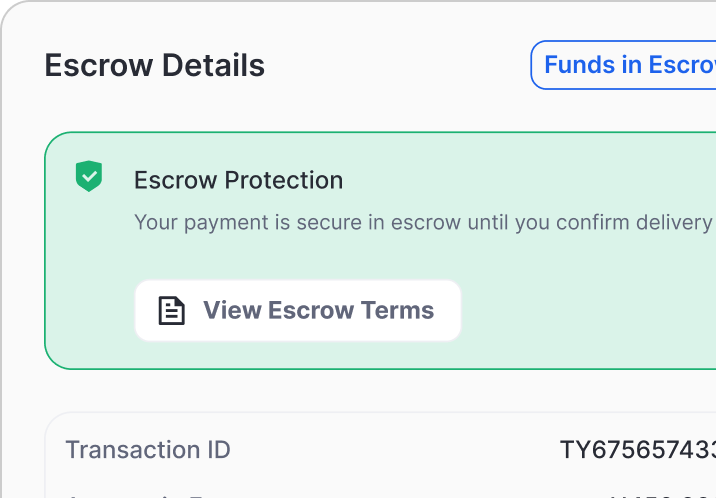This screenshot has height=498, width=716.
Task: Click "Your payment" at the description's start
Action: (x=184, y=221)
